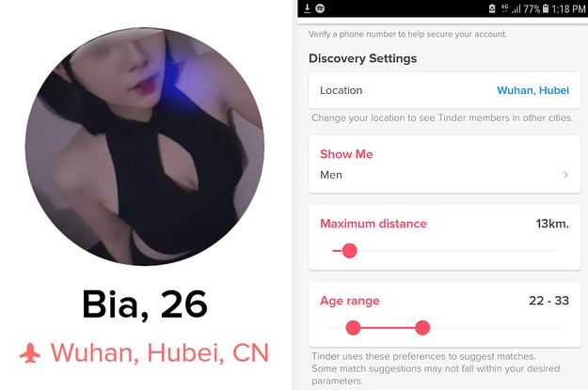The width and height of the screenshot is (588, 390).
Task: Tap the battery icon in status bar
Action: [546, 8]
